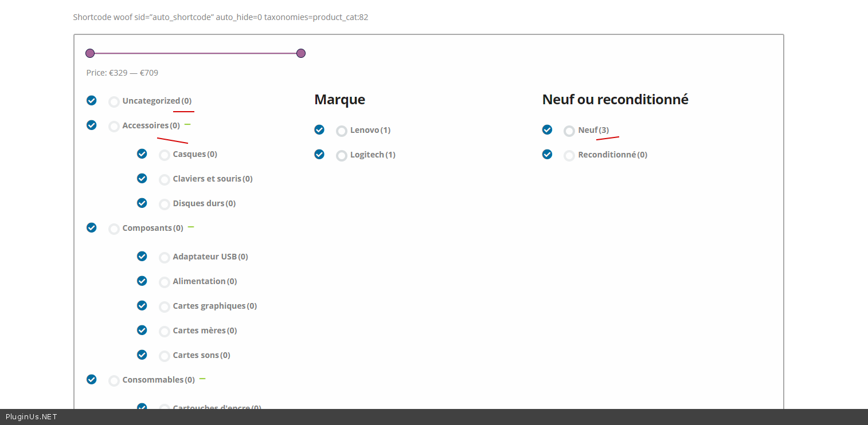
Task: Click the Claviers et souris label
Action: click(207, 179)
